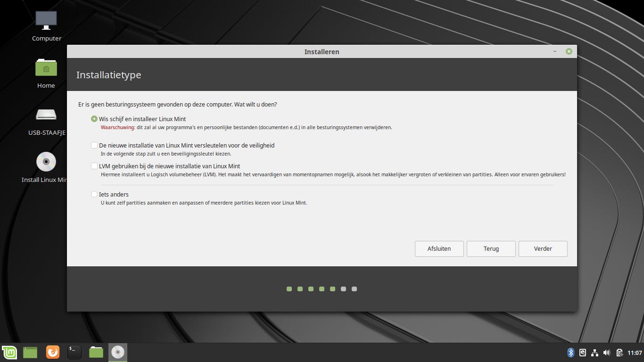The width and height of the screenshot is (644, 362).
Task: Select the installer disc item in taskbar
Action: point(118,352)
